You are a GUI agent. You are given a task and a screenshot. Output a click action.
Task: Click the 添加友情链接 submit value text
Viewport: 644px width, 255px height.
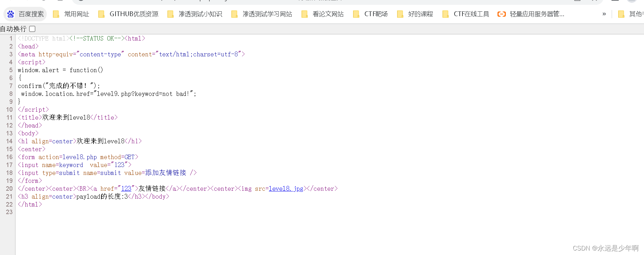166,173
